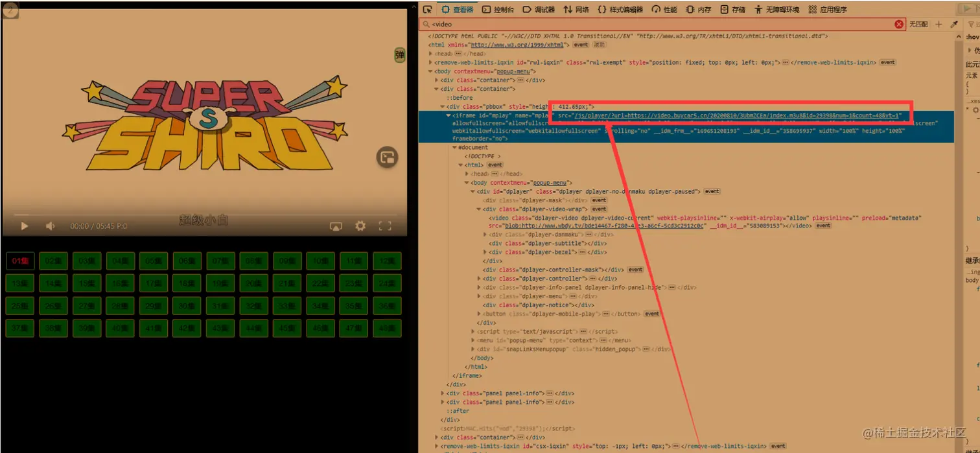Image resolution: width=980 pixels, height=453 pixels.
Task: Collapse the #document node
Action: pyautogui.click(x=454, y=147)
